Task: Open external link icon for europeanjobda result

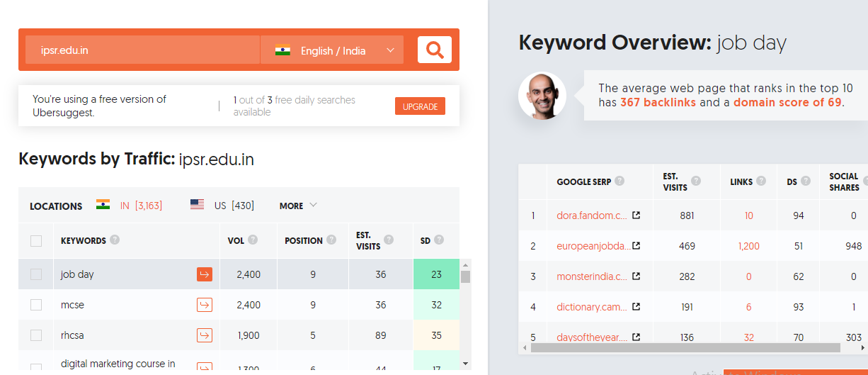Action: tap(636, 245)
